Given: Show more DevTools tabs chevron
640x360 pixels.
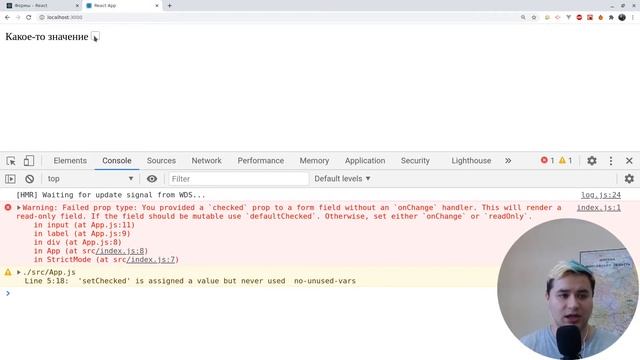Looking at the screenshot, I should coord(508,161).
